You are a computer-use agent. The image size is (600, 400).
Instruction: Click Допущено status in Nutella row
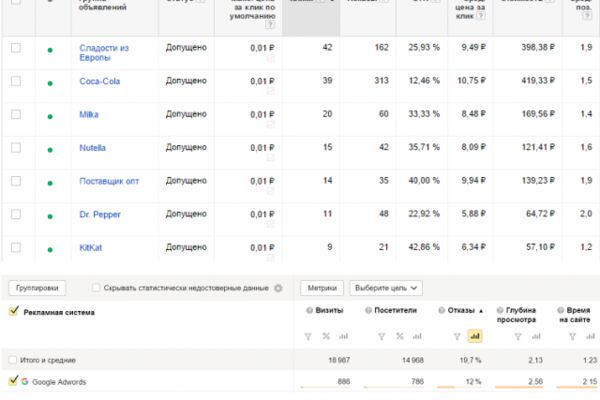tap(186, 147)
